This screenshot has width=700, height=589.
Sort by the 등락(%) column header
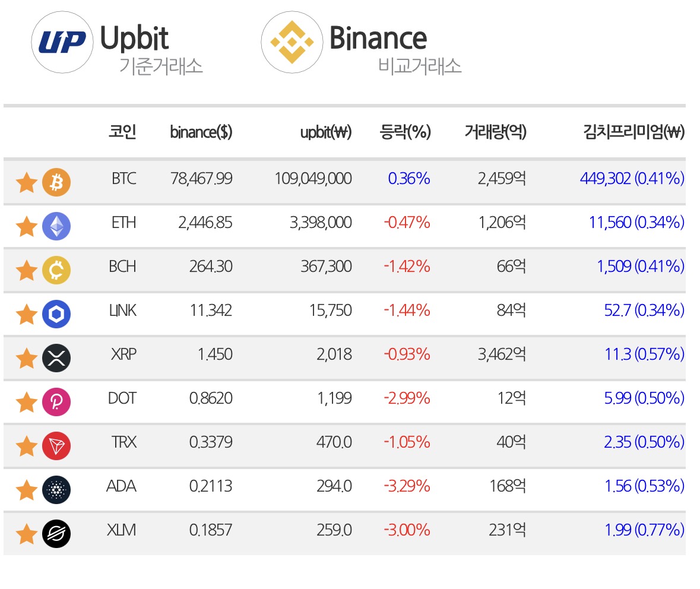tap(405, 132)
